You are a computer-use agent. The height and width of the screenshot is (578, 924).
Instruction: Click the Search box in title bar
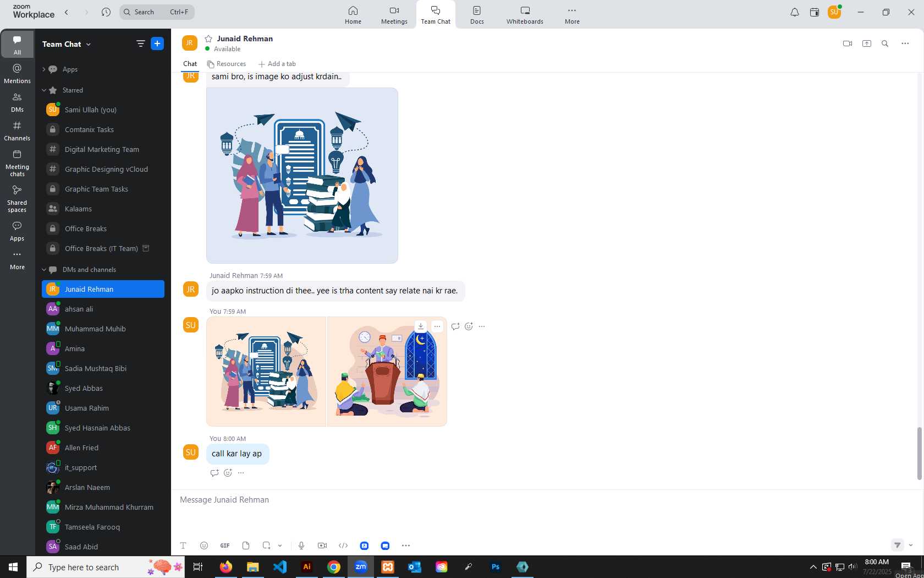coord(157,12)
